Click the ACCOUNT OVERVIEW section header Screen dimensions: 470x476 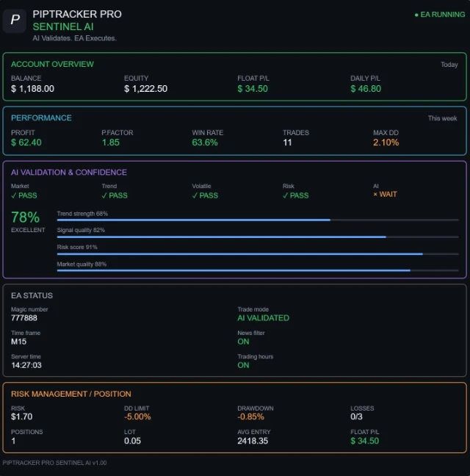coord(52,64)
